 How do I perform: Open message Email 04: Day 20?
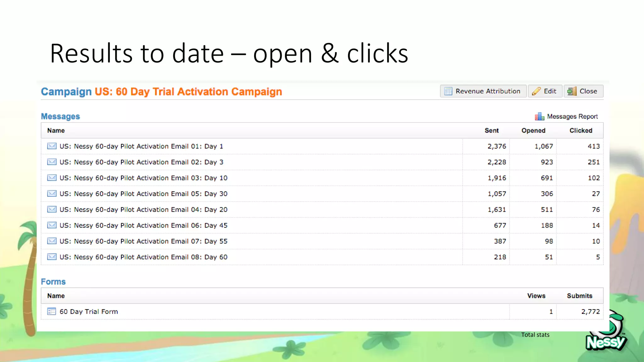pyautogui.click(x=143, y=210)
